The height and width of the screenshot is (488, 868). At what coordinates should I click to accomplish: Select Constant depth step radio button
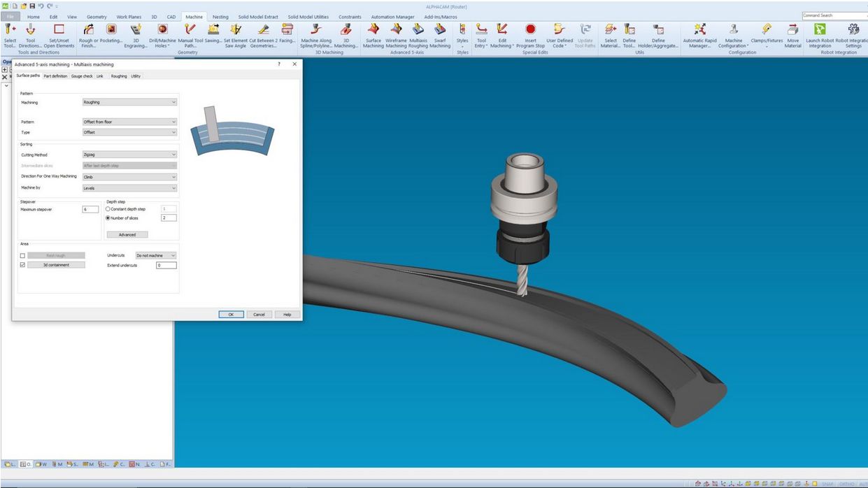(108, 209)
